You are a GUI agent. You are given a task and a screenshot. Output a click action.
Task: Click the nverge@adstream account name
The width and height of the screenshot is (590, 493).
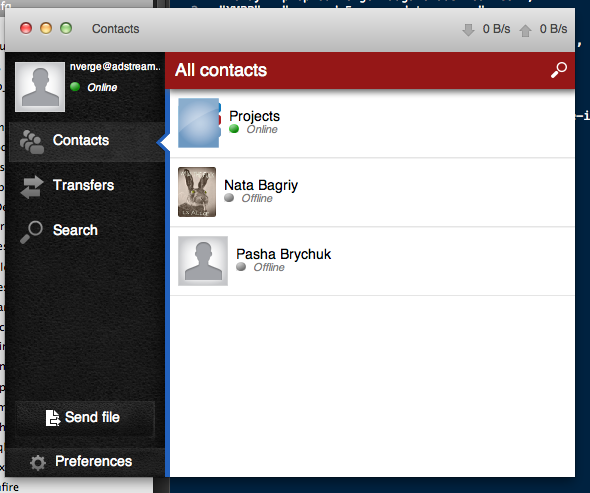click(x=115, y=67)
